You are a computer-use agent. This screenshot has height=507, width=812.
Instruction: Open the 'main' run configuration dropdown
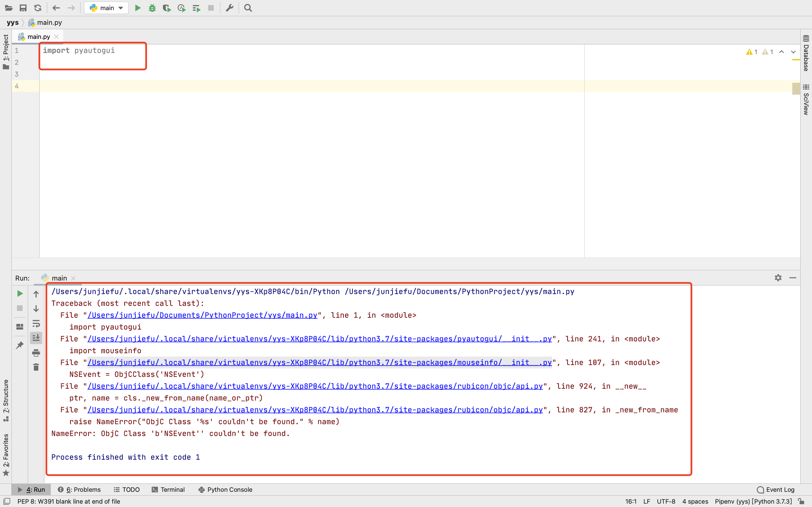[106, 8]
